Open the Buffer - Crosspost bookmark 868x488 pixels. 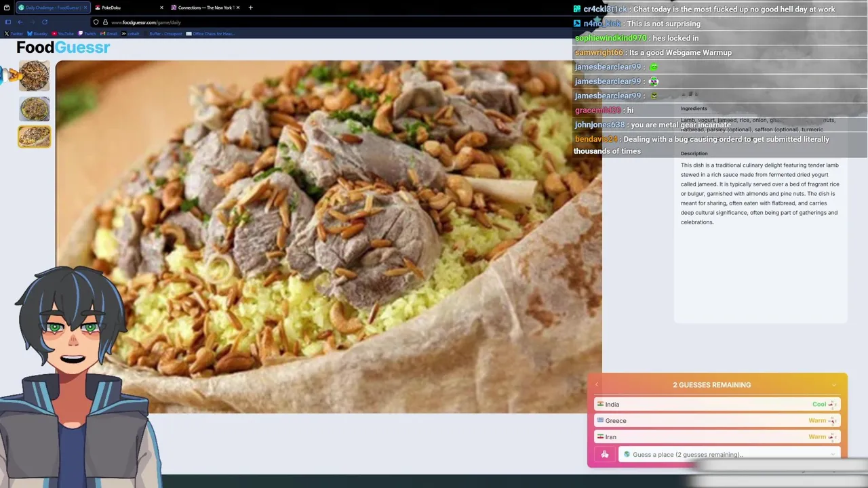point(163,33)
